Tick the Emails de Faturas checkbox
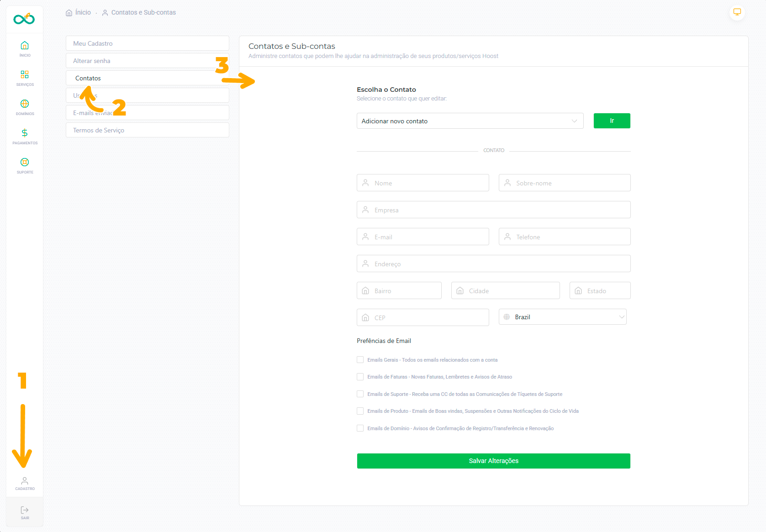Viewport: 766px width, 532px height. click(360, 377)
